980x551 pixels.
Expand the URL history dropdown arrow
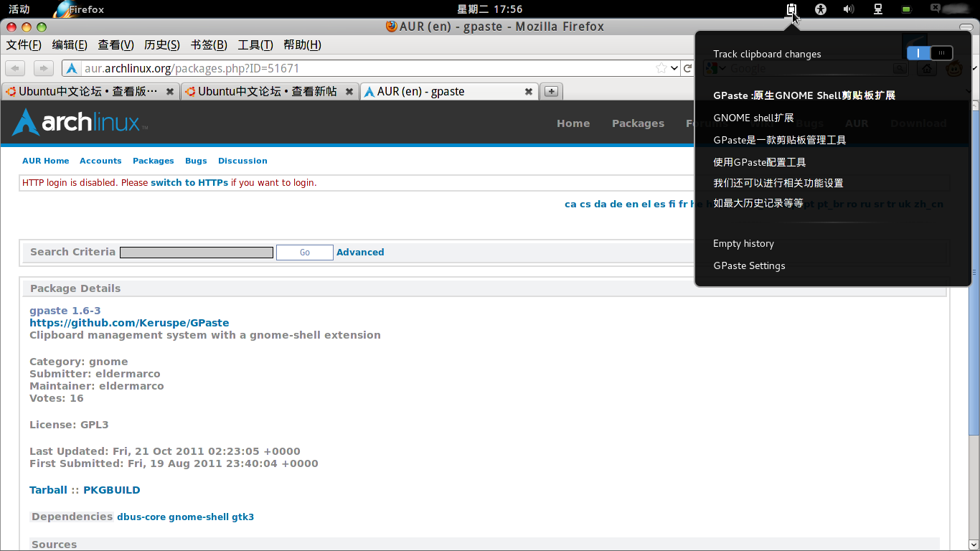click(x=674, y=68)
